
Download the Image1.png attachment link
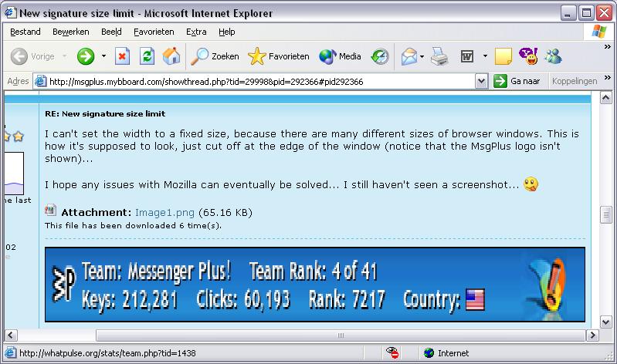164,213
